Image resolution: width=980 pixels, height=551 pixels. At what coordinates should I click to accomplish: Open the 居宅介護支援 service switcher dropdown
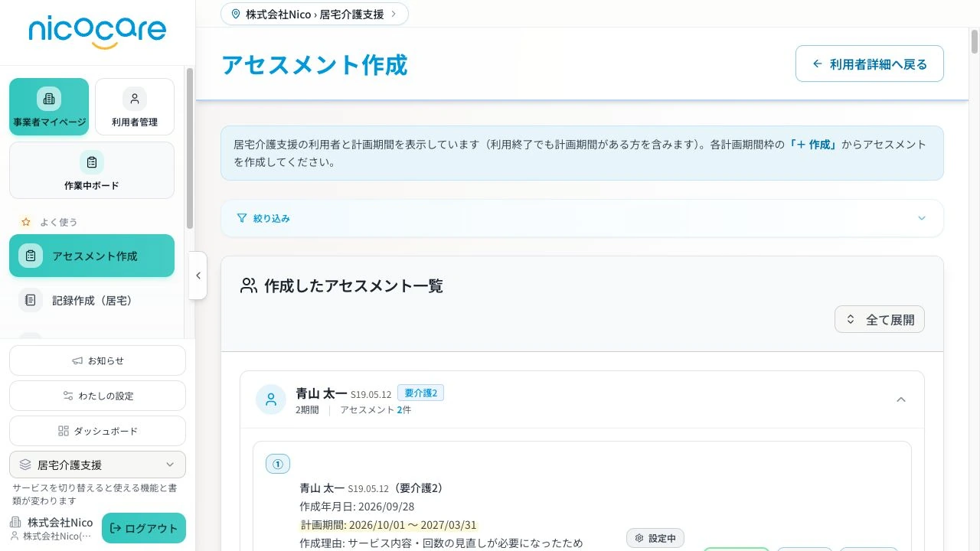click(97, 465)
